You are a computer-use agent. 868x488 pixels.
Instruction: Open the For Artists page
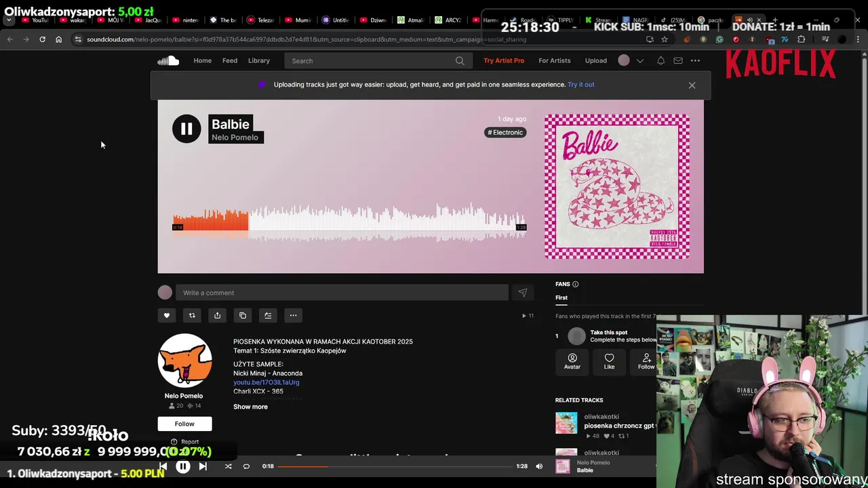(x=555, y=61)
